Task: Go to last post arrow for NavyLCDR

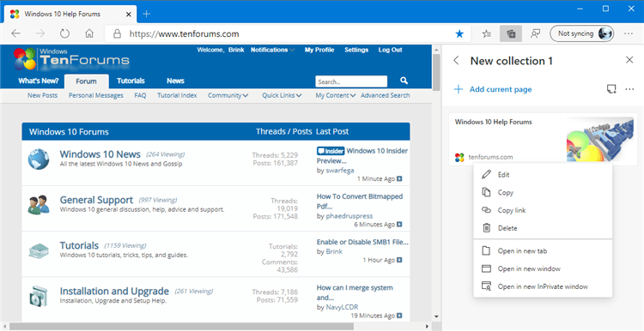Action: tap(399, 316)
